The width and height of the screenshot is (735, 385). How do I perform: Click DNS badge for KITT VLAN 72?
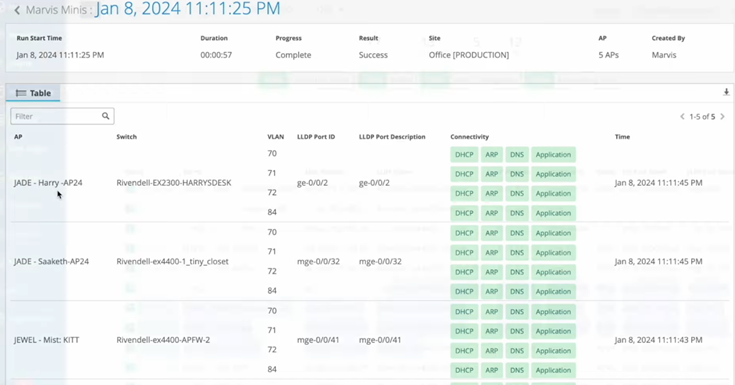pos(517,350)
